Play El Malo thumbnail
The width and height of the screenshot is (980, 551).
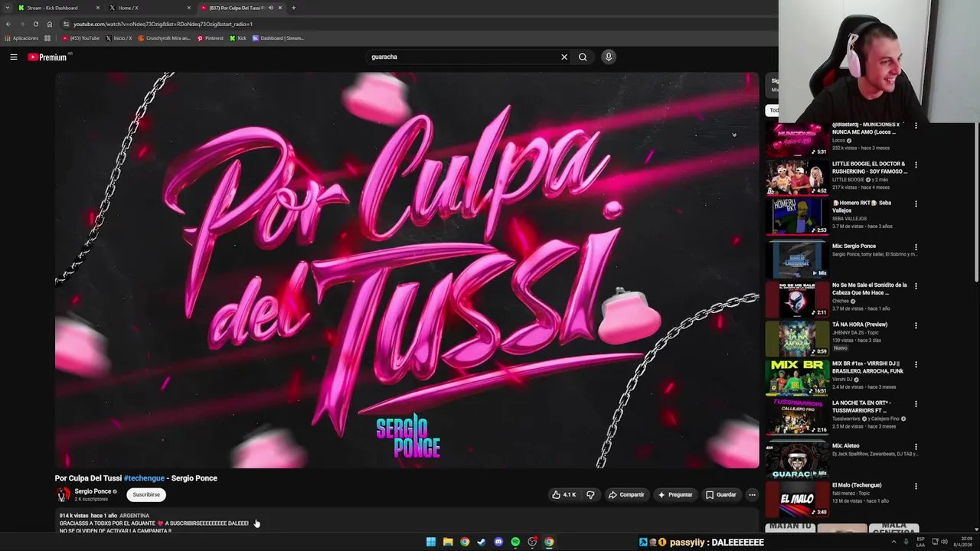(797, 499)
